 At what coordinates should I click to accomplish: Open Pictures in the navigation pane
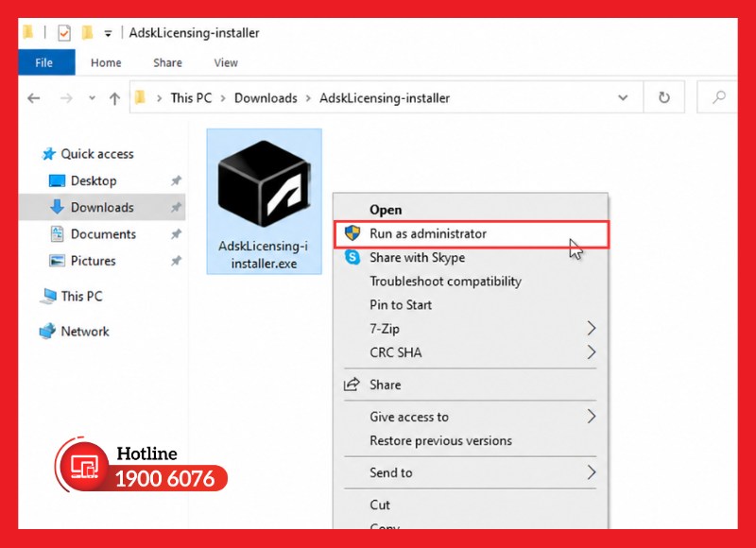point(93,261)
